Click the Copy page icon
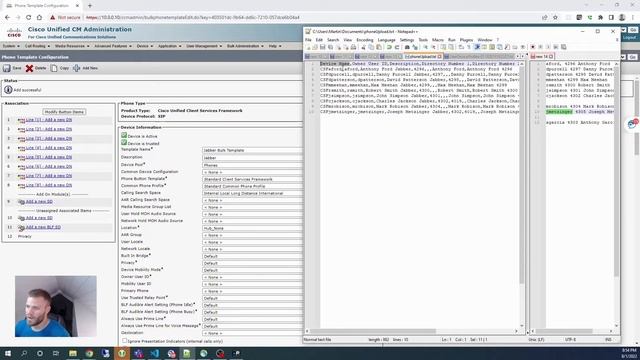 coord(54,68)
